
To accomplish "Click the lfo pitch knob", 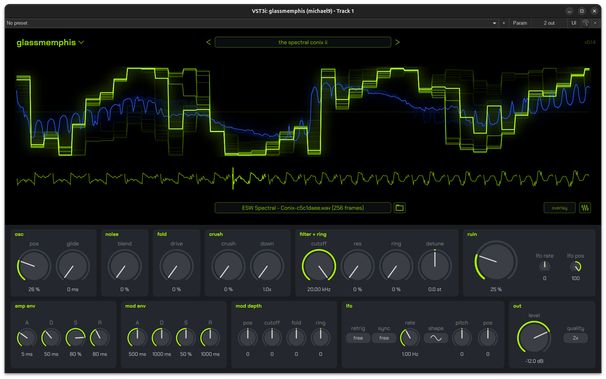I will click(x=462, y=338).
